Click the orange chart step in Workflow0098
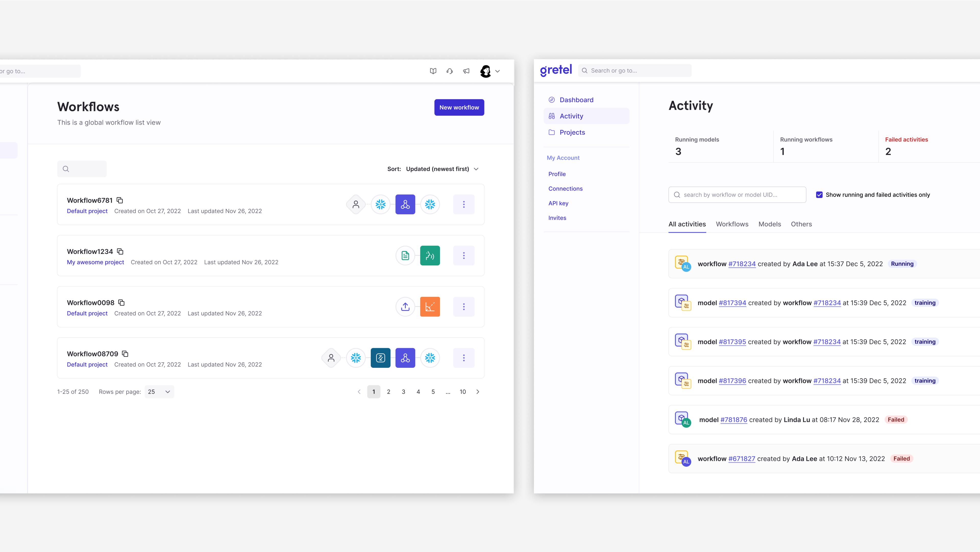 (430, 307)
